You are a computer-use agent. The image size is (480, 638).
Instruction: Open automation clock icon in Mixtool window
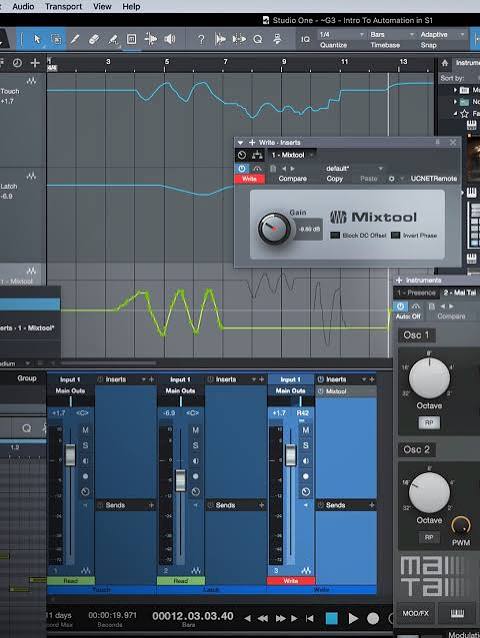(242, 155)
